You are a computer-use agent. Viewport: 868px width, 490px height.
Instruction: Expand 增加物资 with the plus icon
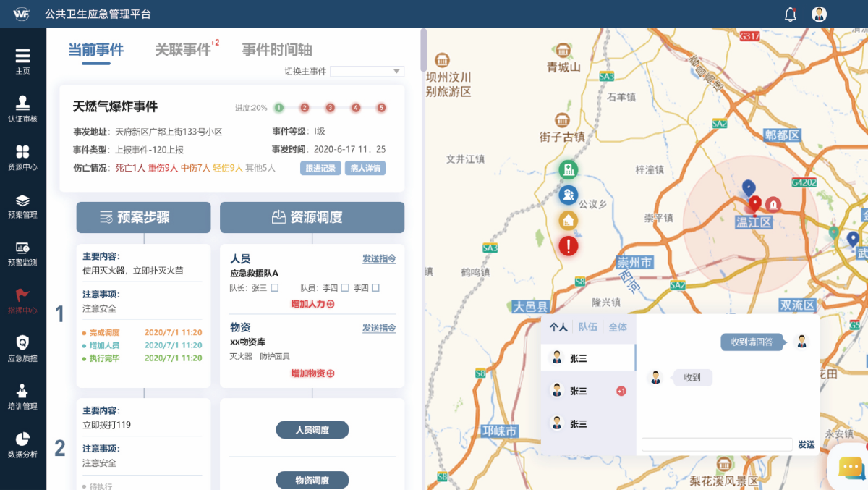click(312, 373)
